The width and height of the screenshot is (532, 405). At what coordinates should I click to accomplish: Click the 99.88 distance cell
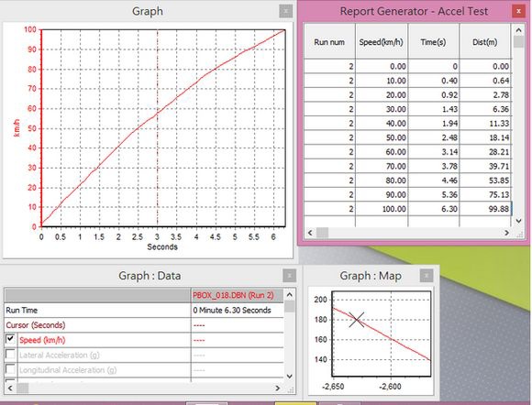(x=485, y=209)
